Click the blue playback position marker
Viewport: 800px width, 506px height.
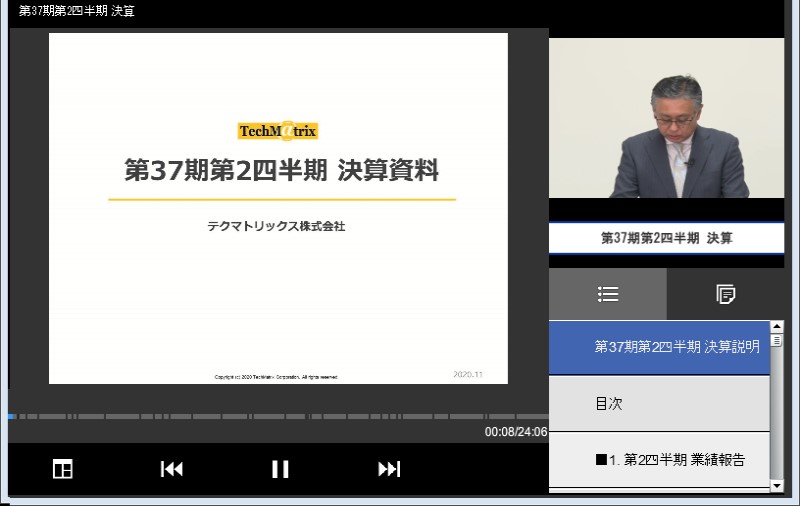point(11,417)
